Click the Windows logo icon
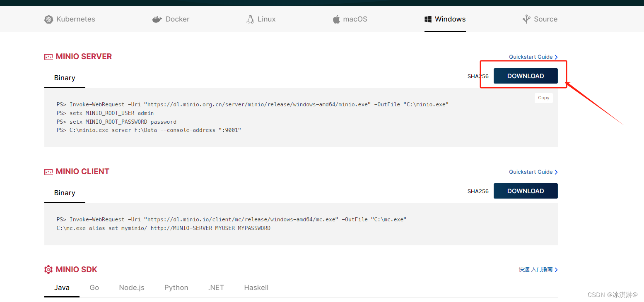 click(428, 19)
